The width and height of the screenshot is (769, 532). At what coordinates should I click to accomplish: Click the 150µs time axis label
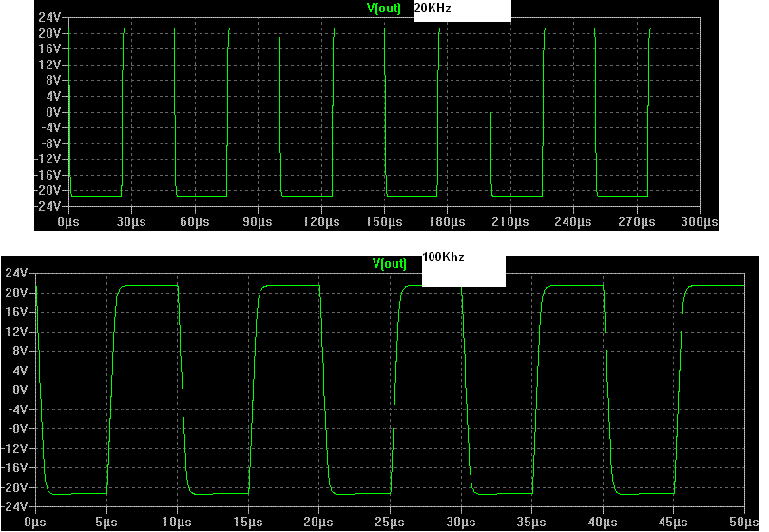point(384,222)
